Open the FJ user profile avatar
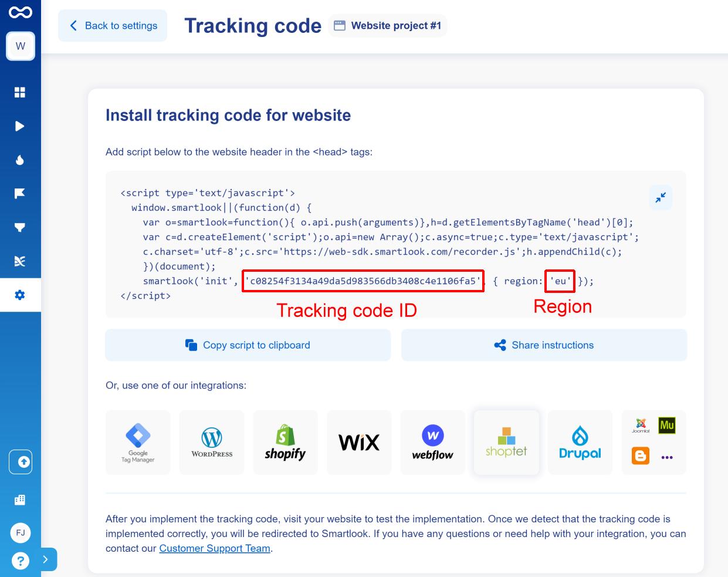This screenshot has height=577, width=728. pyautogui.click(x=21, y=533)
